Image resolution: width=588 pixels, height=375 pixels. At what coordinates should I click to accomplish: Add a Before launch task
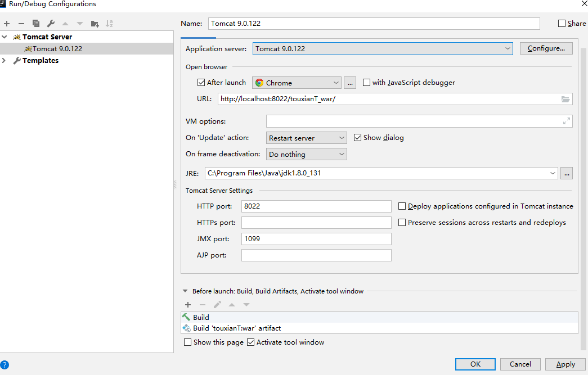point(188,305)
